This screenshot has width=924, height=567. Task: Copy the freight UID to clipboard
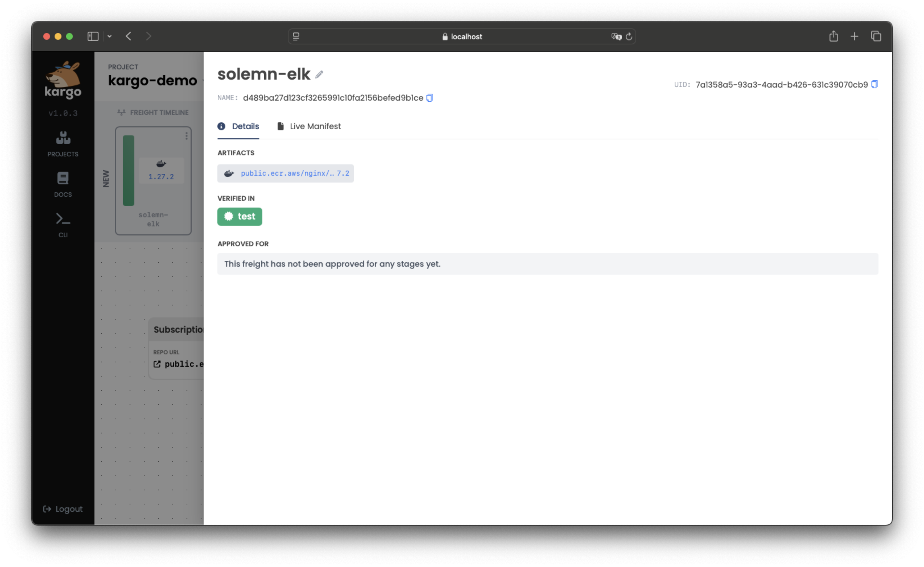click(x=874, y=84)
